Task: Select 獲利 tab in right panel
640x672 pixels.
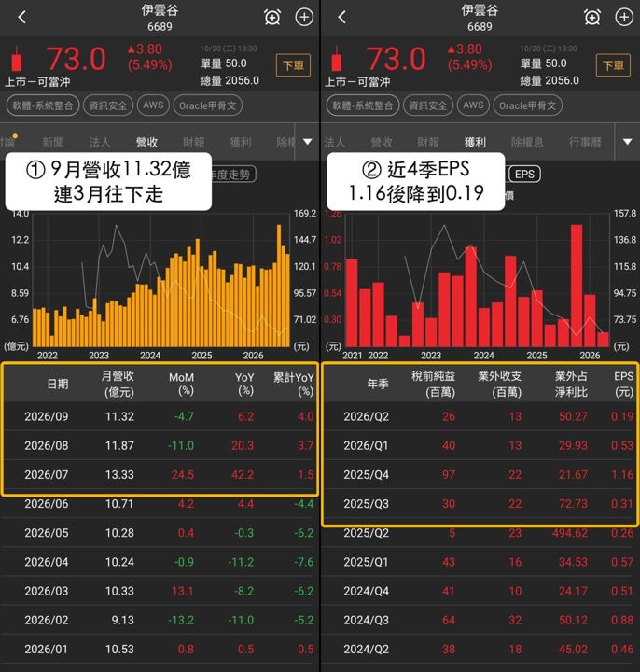Action: [x=475, y=142]
